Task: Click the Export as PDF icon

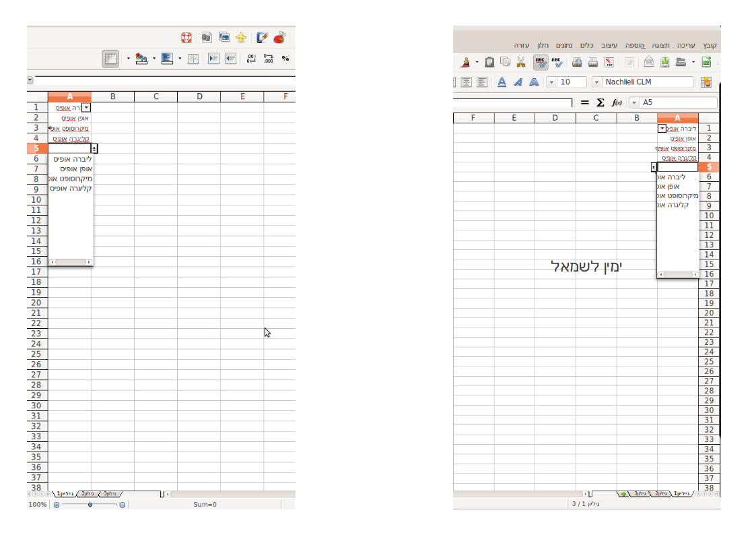Action: tap(609, 63)
